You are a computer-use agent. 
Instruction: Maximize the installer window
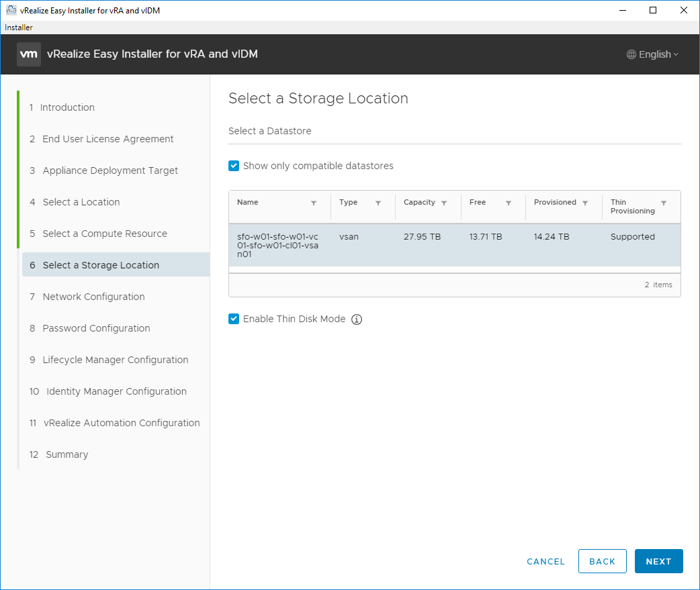click(653, 10)
